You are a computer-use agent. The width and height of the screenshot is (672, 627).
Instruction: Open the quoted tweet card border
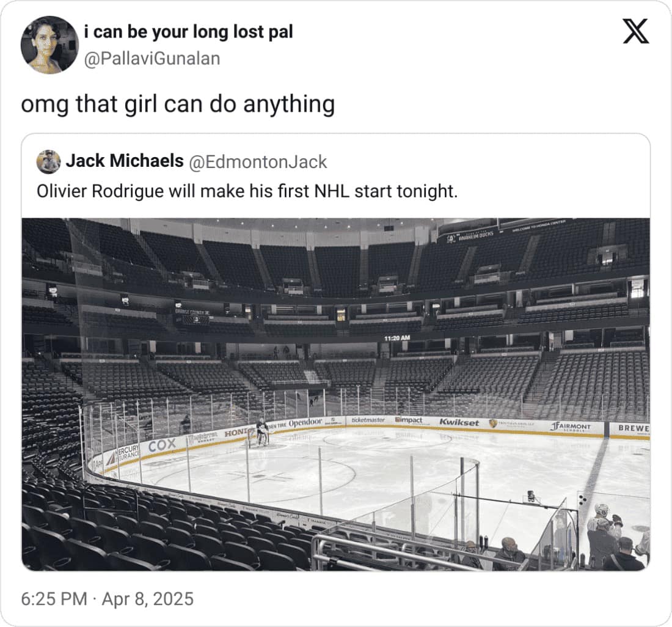click(336, 135)
